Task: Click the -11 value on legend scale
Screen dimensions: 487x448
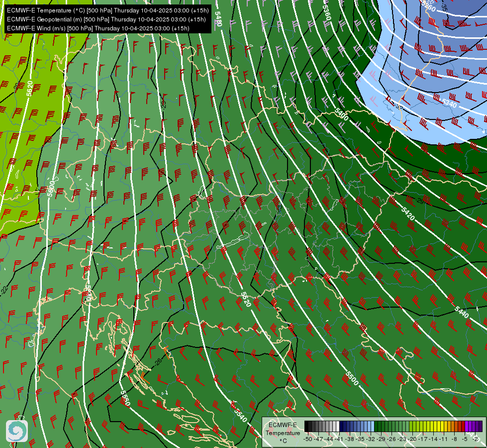Action: pos(444,440)
